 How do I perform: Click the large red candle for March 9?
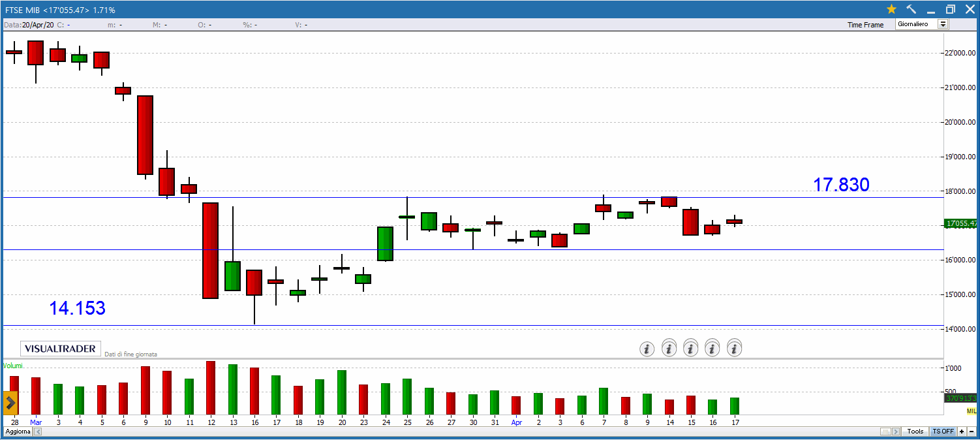coord(145,135)
